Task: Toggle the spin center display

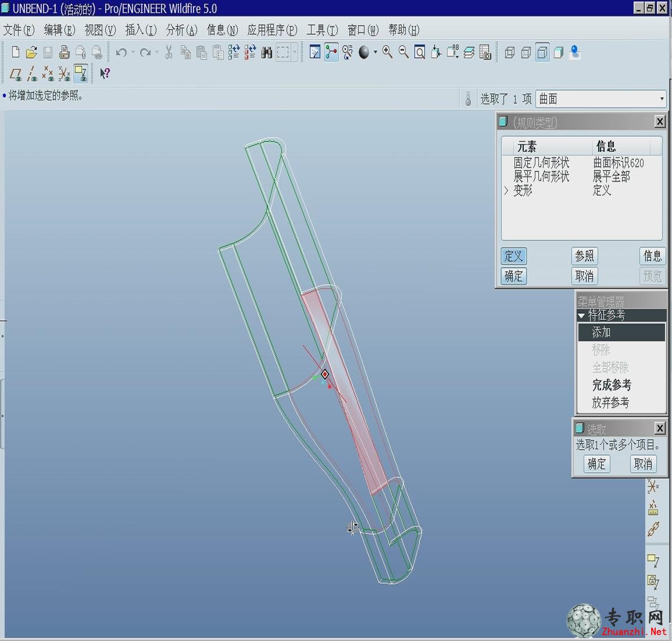Action: pyautogui.click(x=331, y=52)
